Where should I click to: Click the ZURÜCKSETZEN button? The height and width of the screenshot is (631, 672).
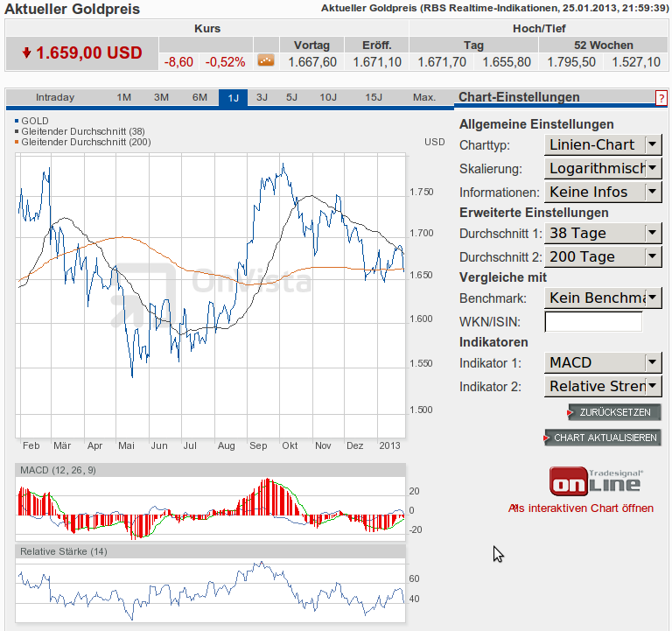pyautogui.click(x=614, y=412)
